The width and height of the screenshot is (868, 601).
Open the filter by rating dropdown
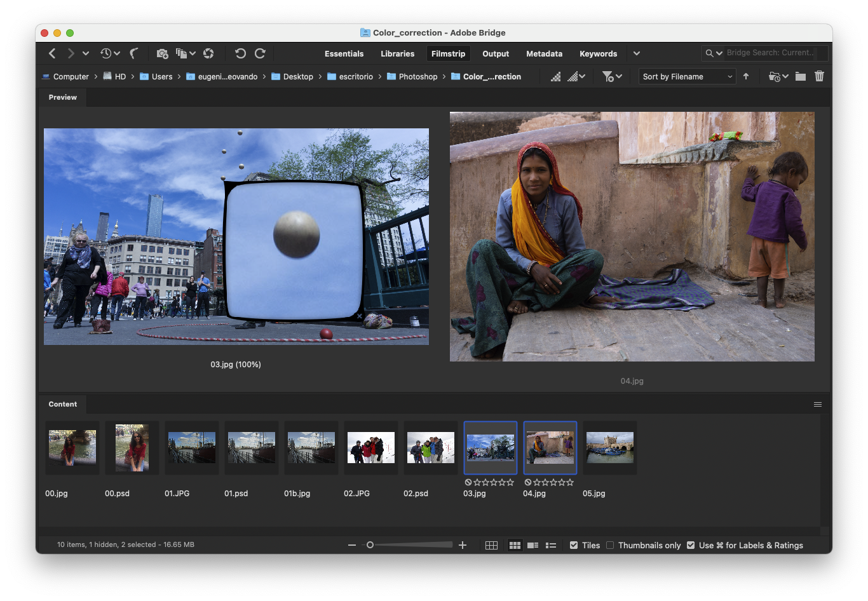coord(612,76)
